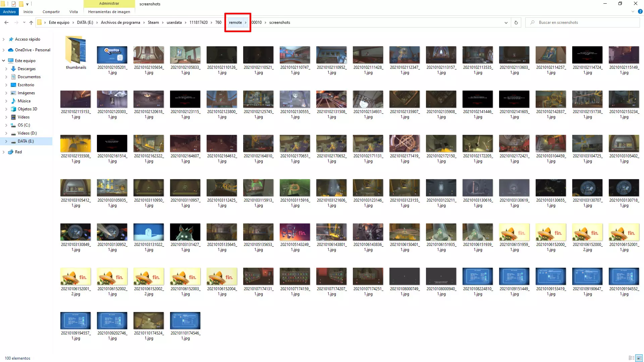Select image 20210102105201_1.jpg

coord(112,55)
